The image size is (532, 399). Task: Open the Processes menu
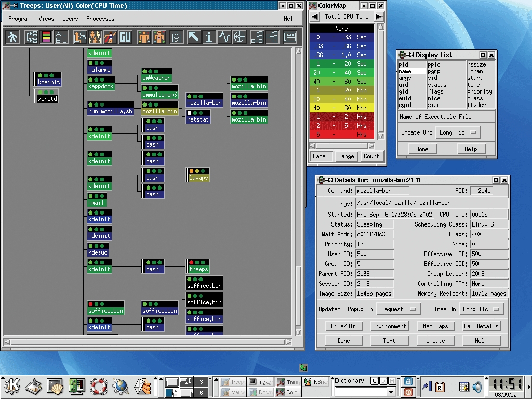click(x=100, y=19)
